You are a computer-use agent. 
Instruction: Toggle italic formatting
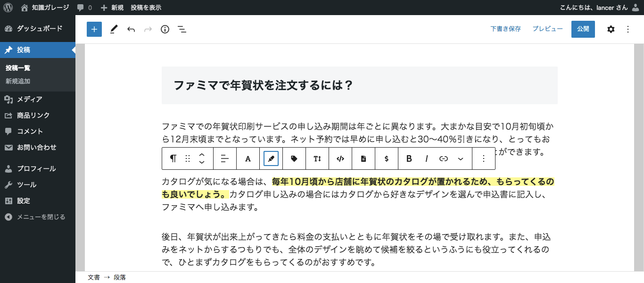point(427,158)
